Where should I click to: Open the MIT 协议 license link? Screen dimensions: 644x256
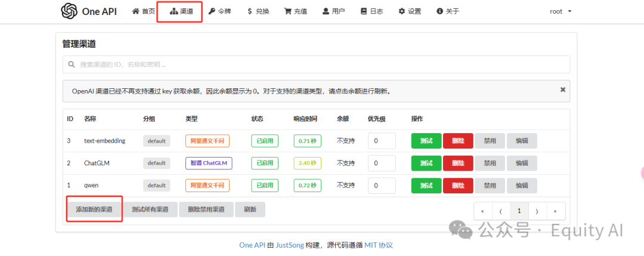(x=379, y=245)
